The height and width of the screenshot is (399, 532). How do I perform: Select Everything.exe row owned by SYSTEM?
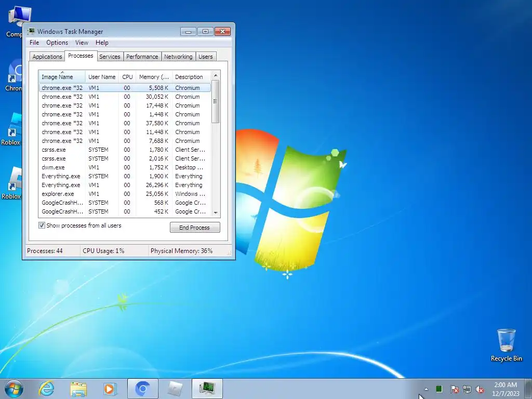pos(125,176)
